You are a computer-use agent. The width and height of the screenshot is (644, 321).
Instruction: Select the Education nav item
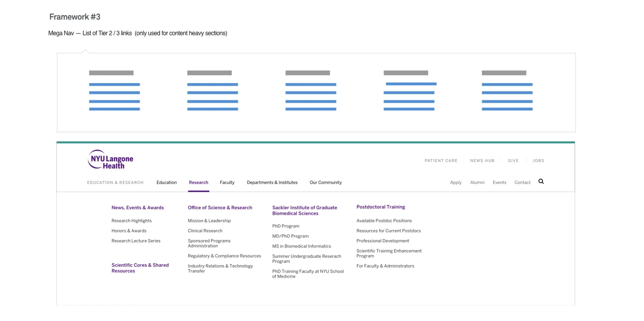[167, 183]
